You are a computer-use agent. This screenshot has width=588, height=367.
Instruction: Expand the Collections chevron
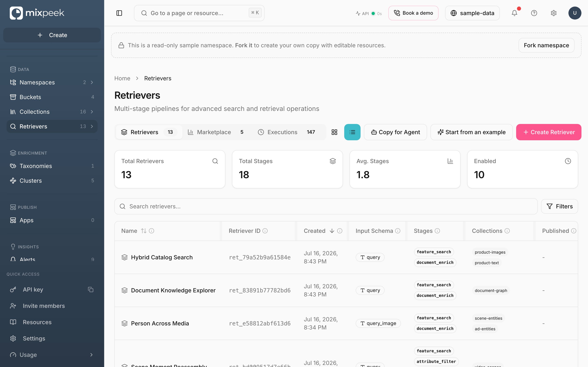(x=92, y=112)
